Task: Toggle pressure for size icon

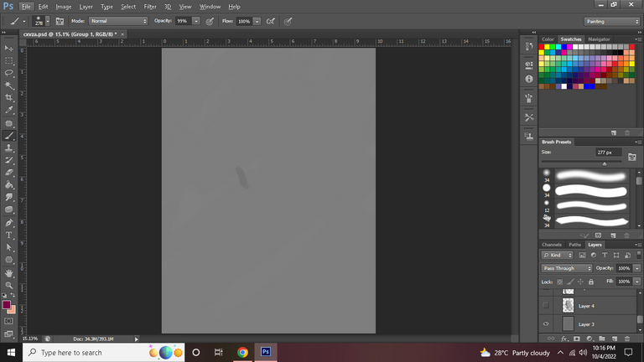Action: tap(288, 21)
